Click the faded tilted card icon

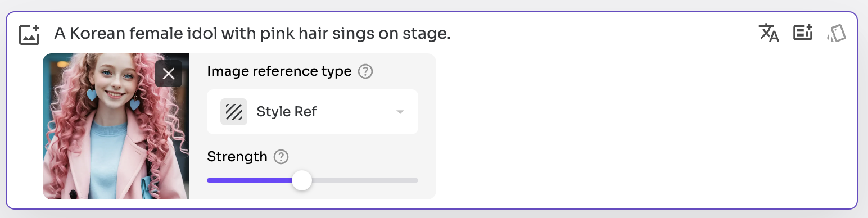point(837,34)
